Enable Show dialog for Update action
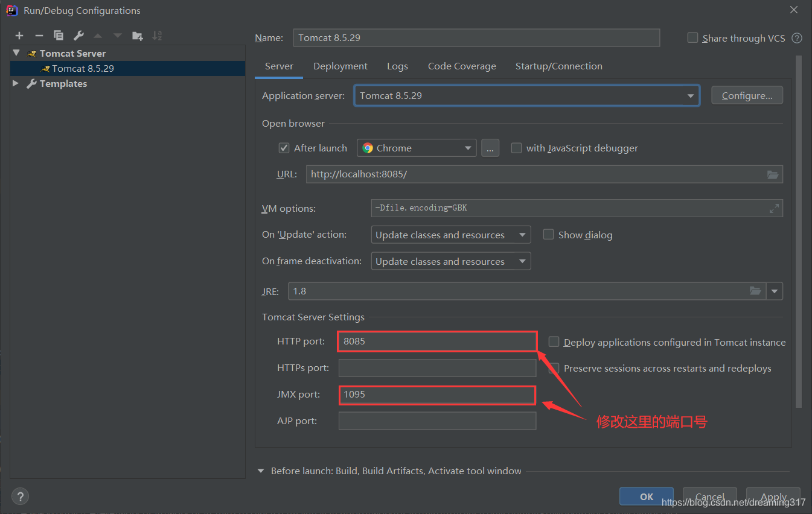812x514 pixels. point(548,234)
